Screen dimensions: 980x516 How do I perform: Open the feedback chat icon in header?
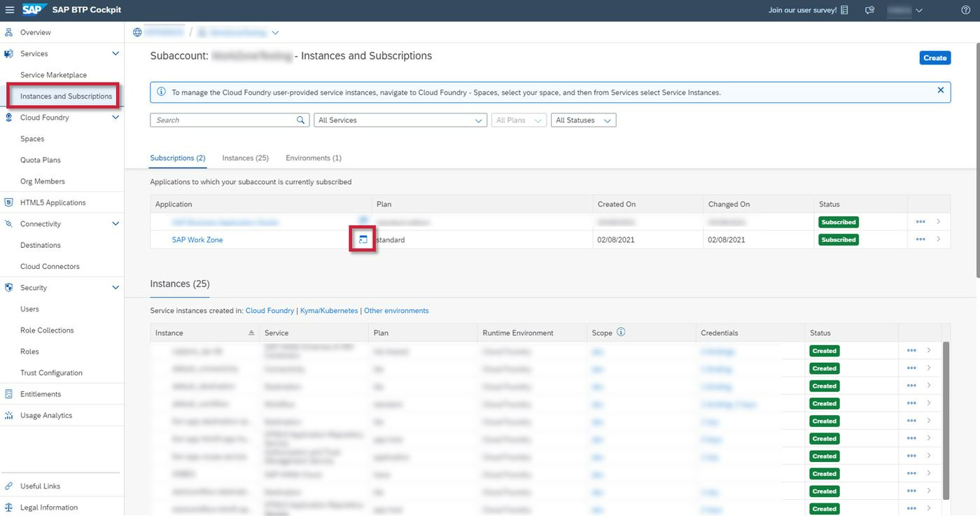click(x=870, y=11)
